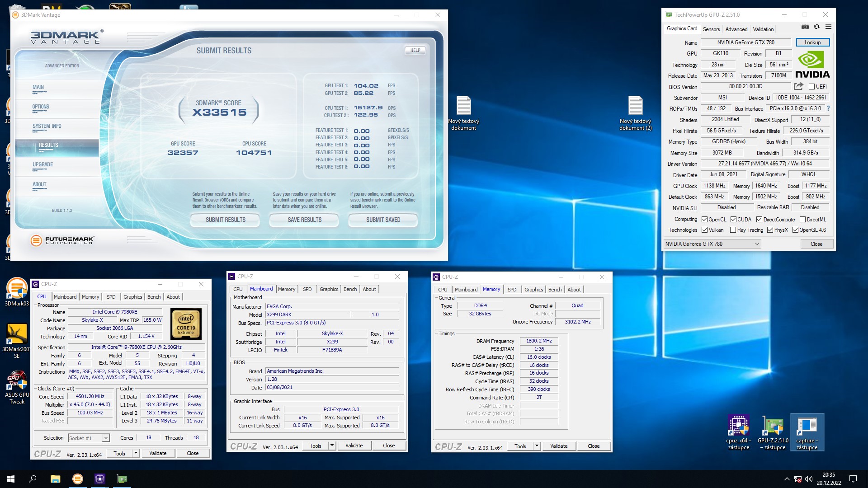Viewport: 868px width, 488px height.
Task: Switch to Sensors tab in GPU-Z
Action: coord(711,29)
